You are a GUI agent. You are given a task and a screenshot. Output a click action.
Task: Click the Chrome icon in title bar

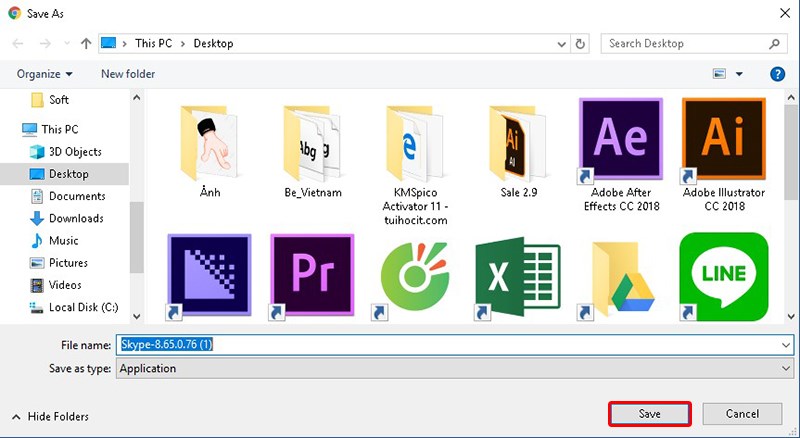coord(14,13)
